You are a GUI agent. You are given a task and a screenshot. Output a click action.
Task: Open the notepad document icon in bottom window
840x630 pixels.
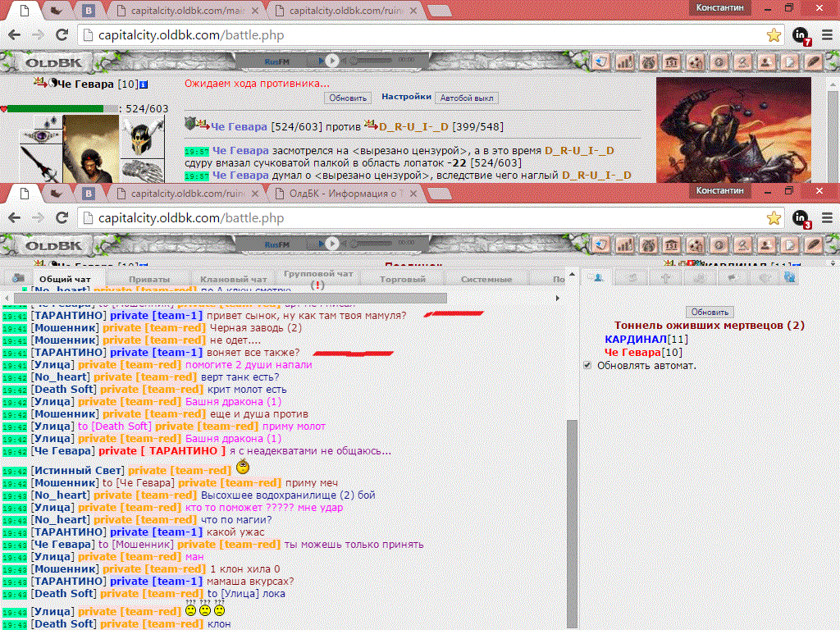790,245
